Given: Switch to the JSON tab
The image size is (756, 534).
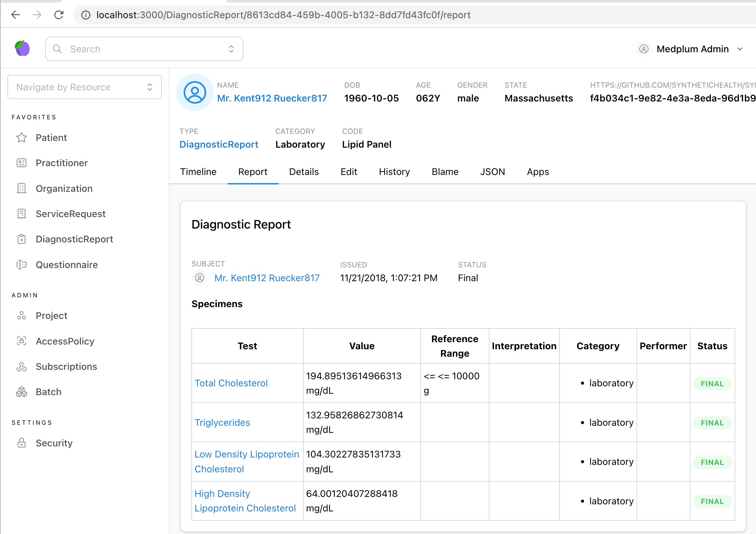Looking at the screenshot, I should tap(492, 172).
